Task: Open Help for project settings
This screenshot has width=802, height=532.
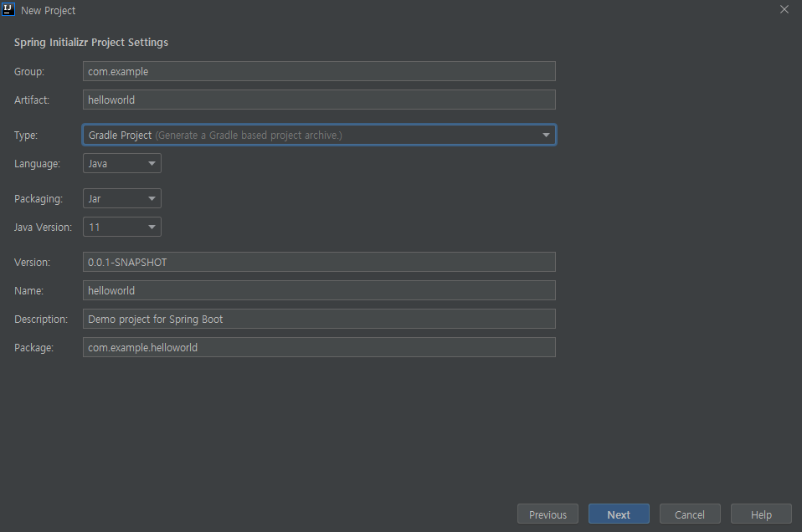Action: tap(761, 514)
